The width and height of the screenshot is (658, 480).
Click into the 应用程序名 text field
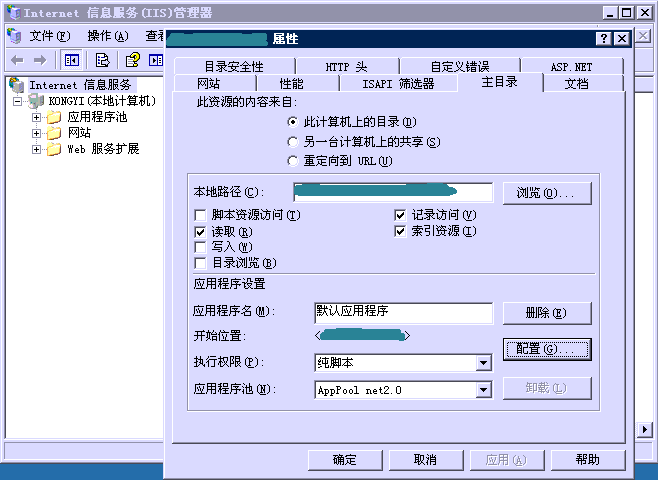tap(402, 313)
